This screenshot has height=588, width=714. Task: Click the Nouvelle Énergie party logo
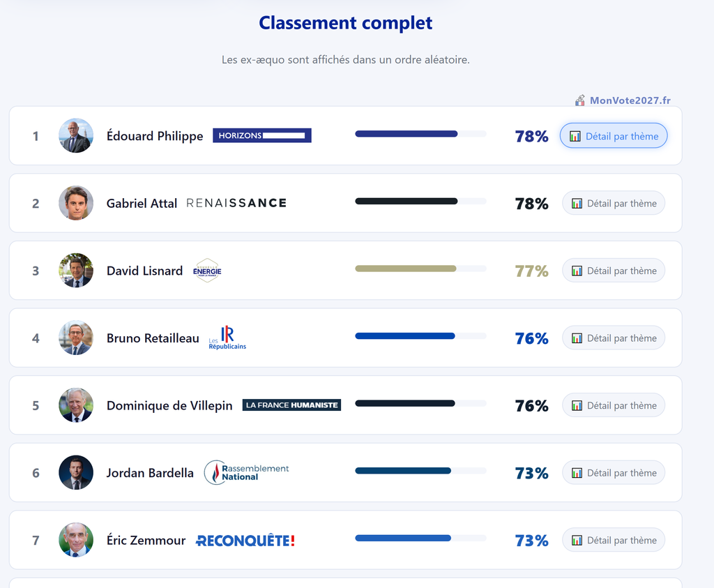coord(207,271)
